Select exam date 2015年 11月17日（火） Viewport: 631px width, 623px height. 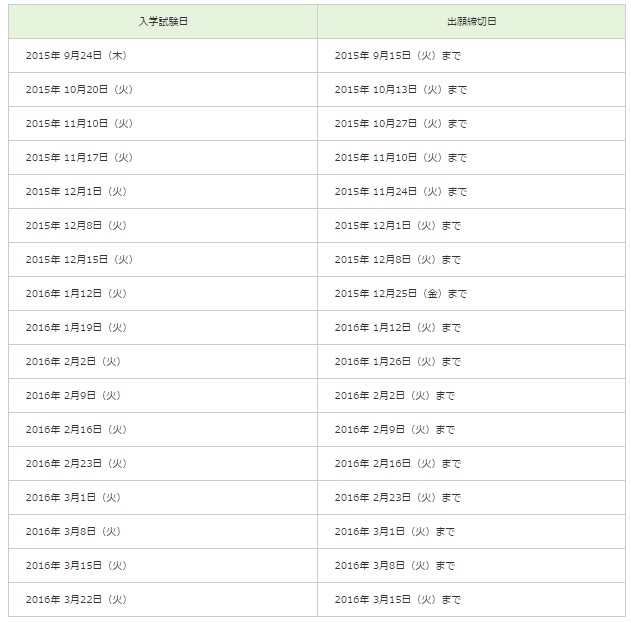pos(79,158)
